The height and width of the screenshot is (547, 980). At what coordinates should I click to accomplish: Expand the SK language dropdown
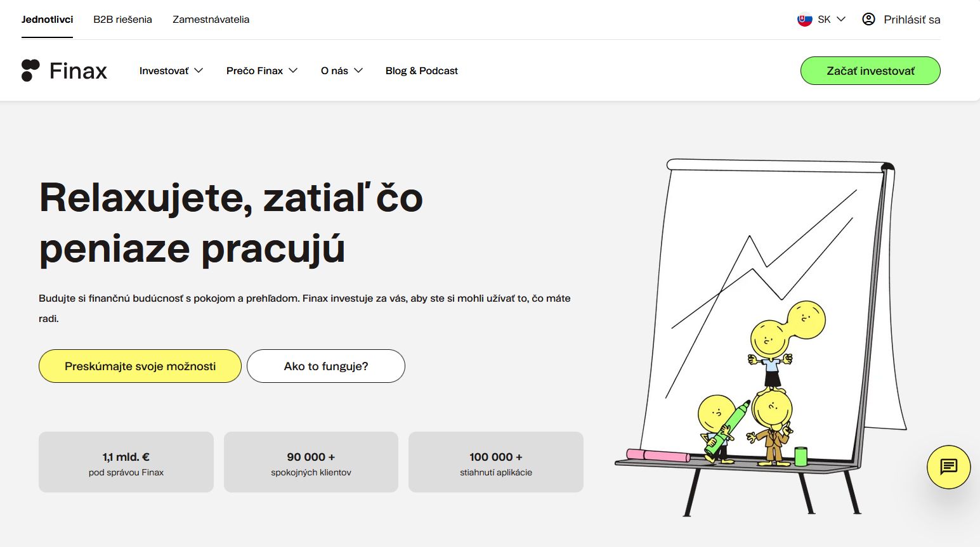(822, 19)
